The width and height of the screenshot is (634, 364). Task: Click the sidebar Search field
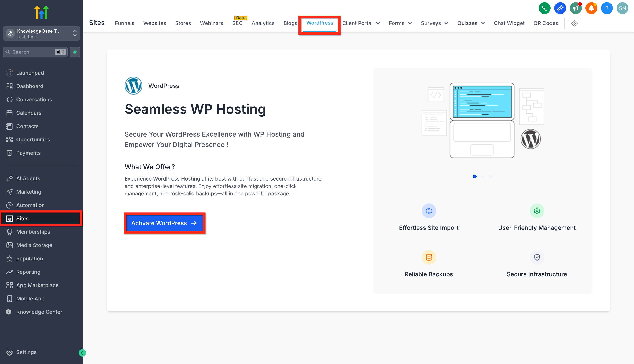[x=35, y=52]
